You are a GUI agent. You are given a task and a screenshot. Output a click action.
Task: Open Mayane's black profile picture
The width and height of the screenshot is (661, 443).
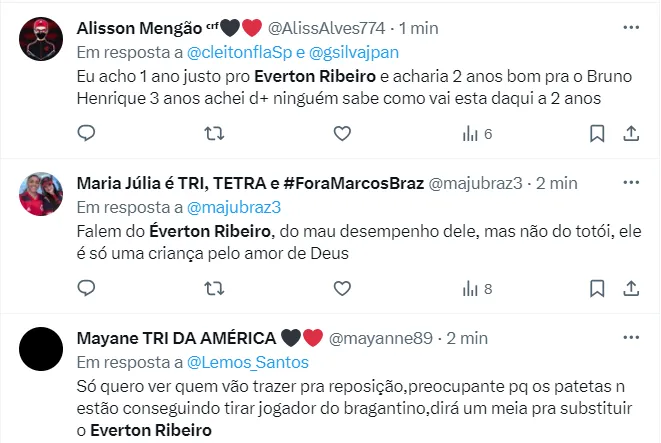(41, 350)
